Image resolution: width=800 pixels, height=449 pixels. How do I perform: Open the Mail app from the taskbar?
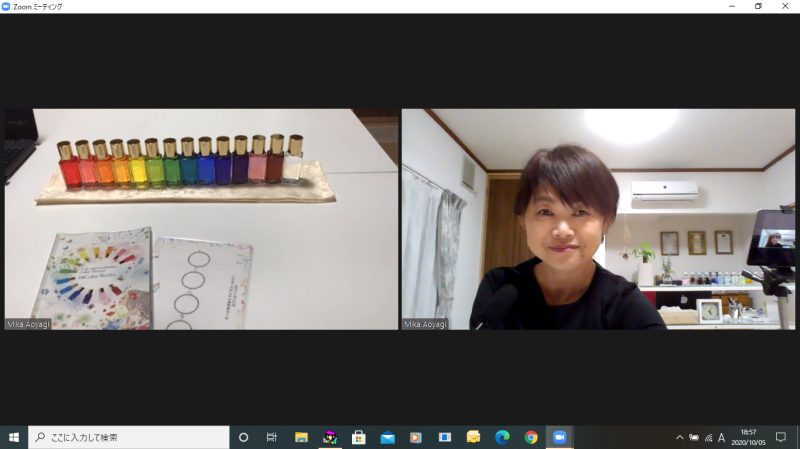387,437
